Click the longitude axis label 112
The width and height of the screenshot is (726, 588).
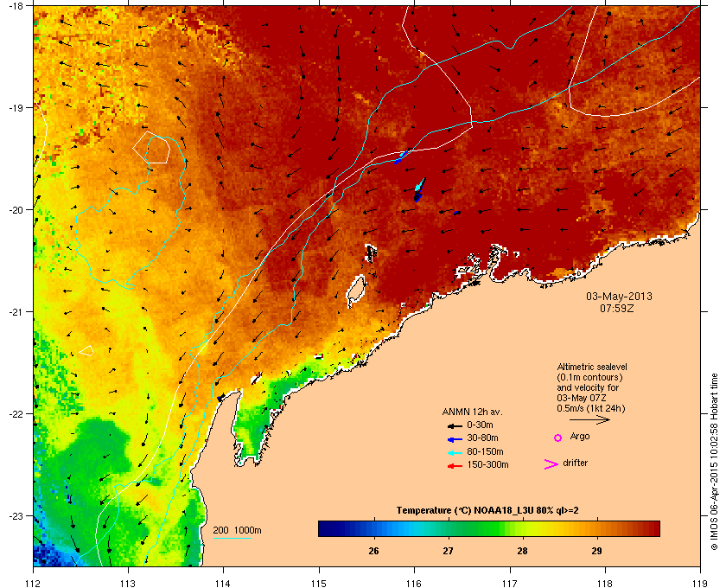pos(34,584)
